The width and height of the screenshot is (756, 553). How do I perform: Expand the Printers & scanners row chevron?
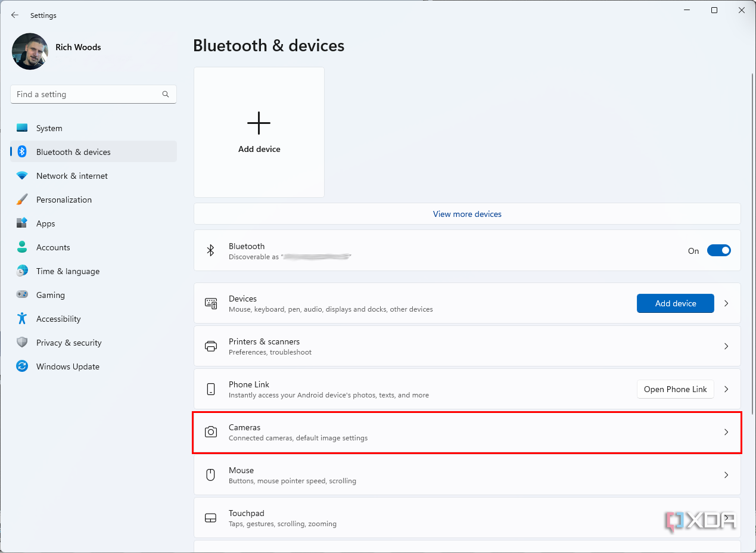[x=726, y=346]
